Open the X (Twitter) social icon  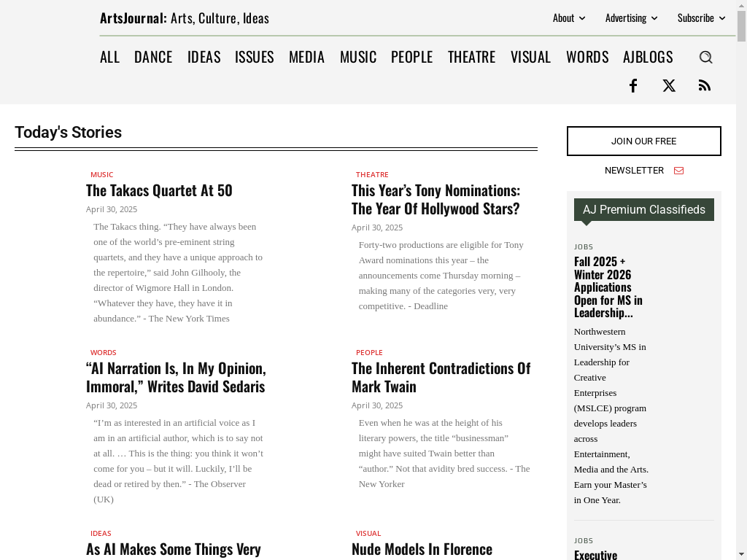669,86
